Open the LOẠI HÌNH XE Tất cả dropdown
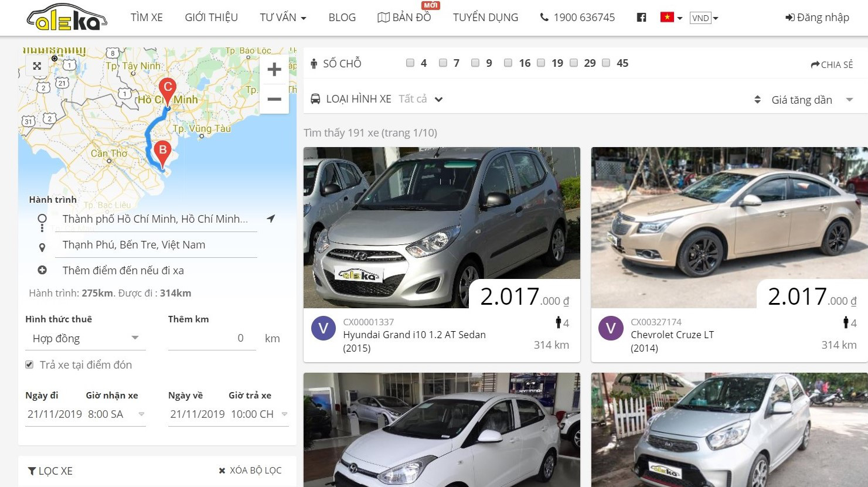Image resolution: width=868 pixels, height=487 pixels. pyautogui.click(x=421, y=99)
